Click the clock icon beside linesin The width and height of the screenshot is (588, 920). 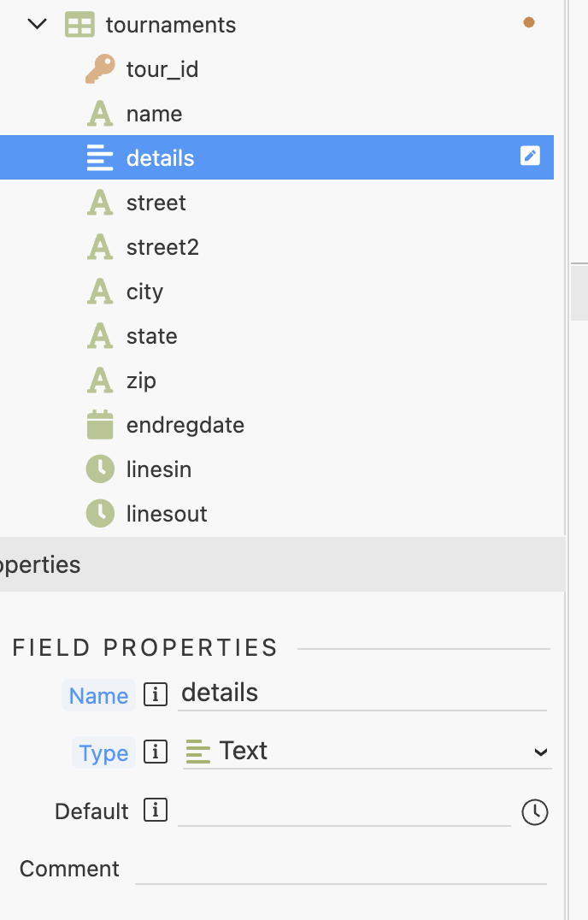100,469
